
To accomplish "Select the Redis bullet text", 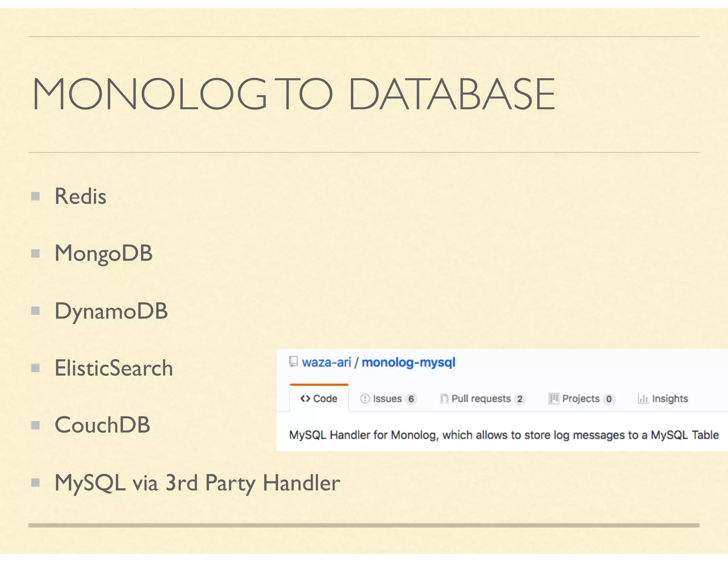I will pos(80,196).
